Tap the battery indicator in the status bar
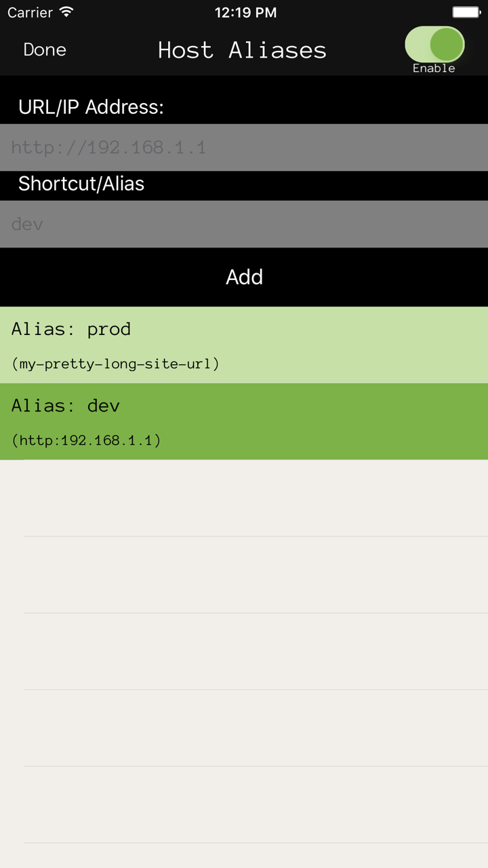The height and width of the screenshot is (868, 488). 466,11
